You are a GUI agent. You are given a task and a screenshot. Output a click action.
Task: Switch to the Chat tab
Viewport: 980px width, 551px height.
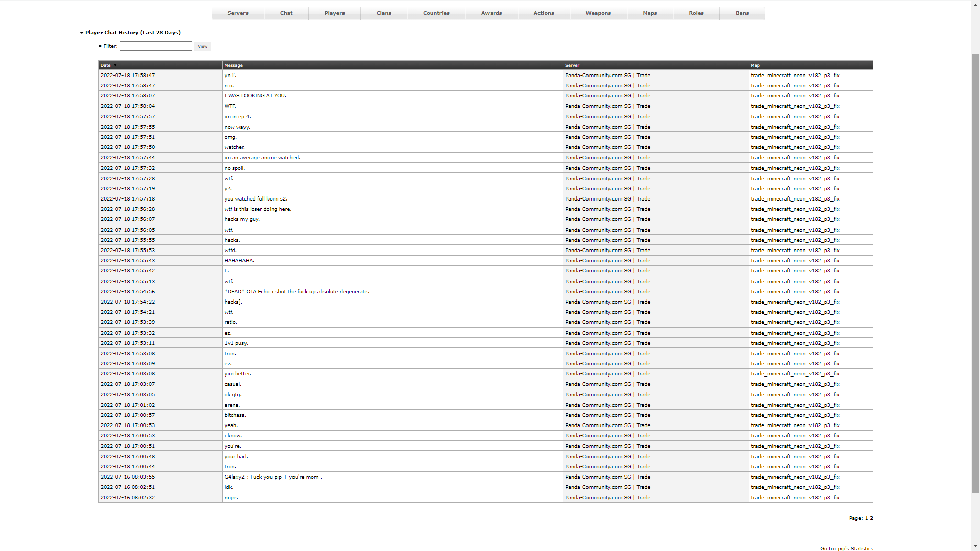tap(286, 13)
